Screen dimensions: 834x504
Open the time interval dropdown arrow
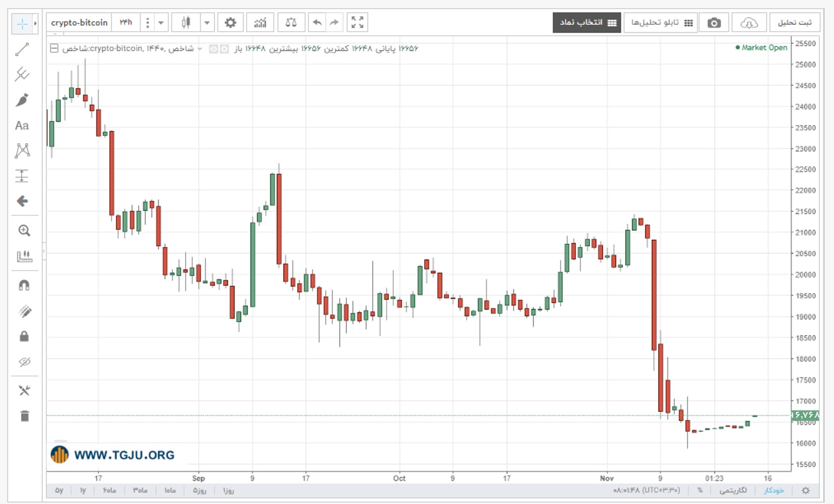(x=161, y=23)
